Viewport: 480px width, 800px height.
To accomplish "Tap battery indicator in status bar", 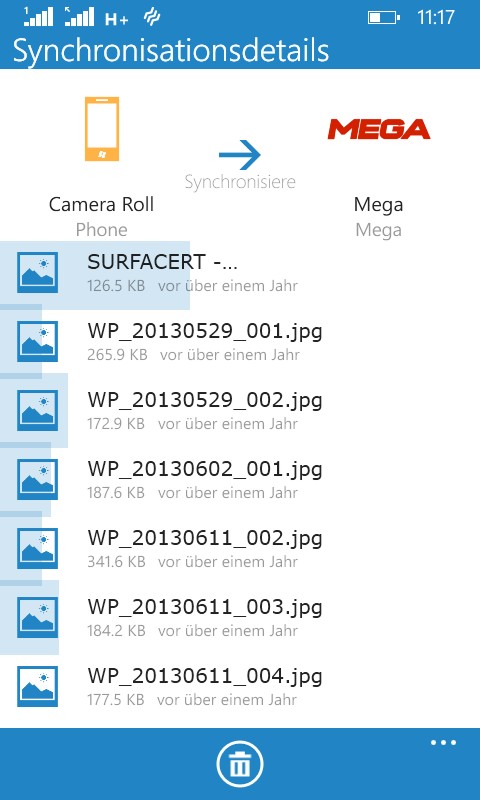I will pos(384,18).
